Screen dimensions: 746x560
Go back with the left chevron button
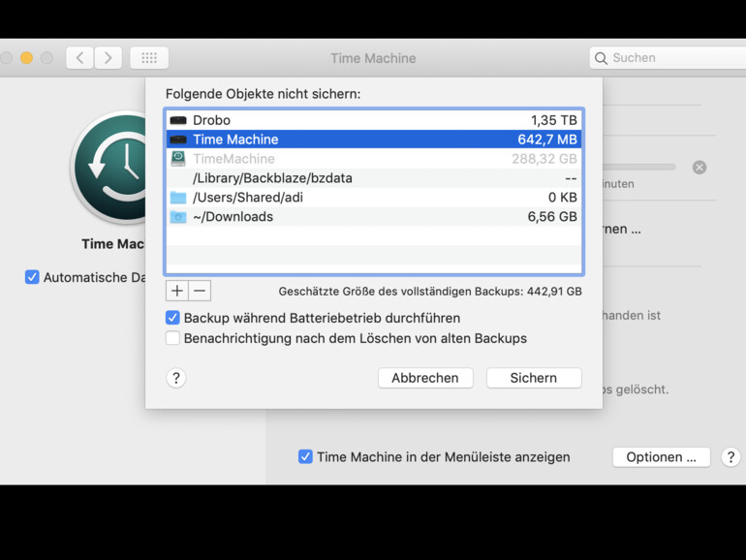pyautogui.click(x=79, y=58)
